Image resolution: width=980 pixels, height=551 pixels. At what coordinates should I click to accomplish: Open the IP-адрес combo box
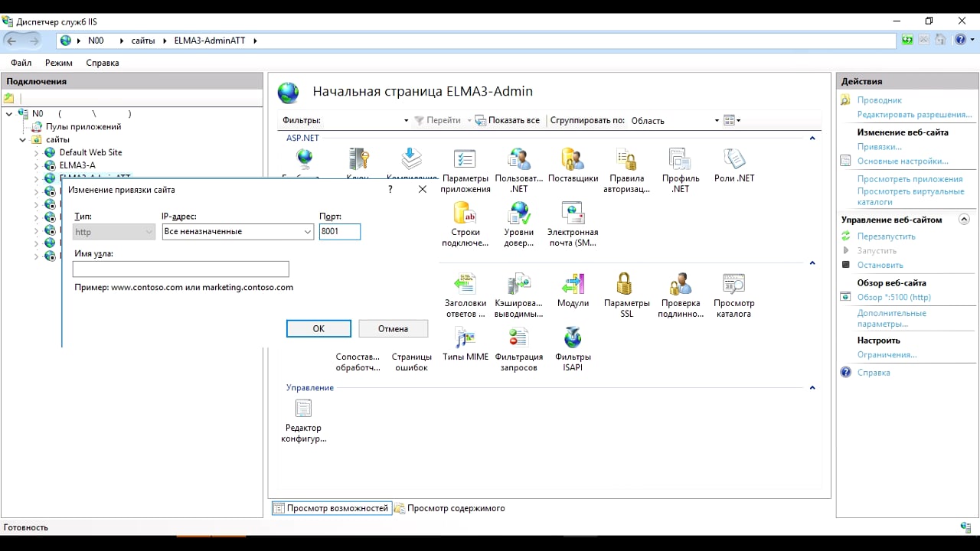point(238,232)
